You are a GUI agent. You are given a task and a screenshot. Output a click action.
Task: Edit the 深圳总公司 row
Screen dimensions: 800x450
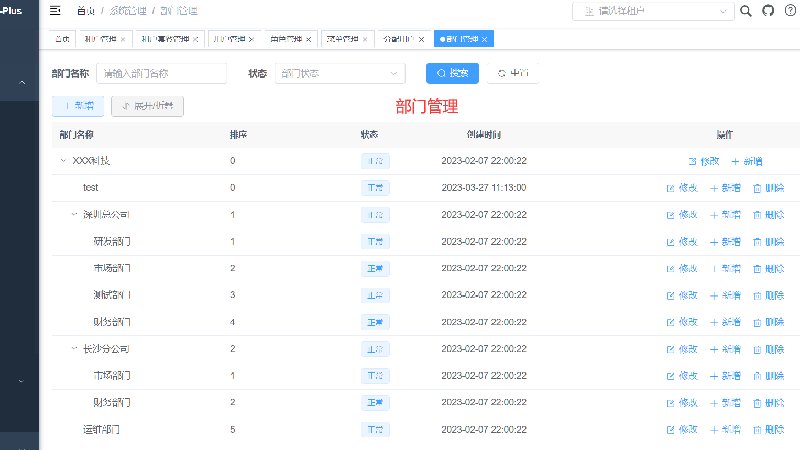pos(682,215)
